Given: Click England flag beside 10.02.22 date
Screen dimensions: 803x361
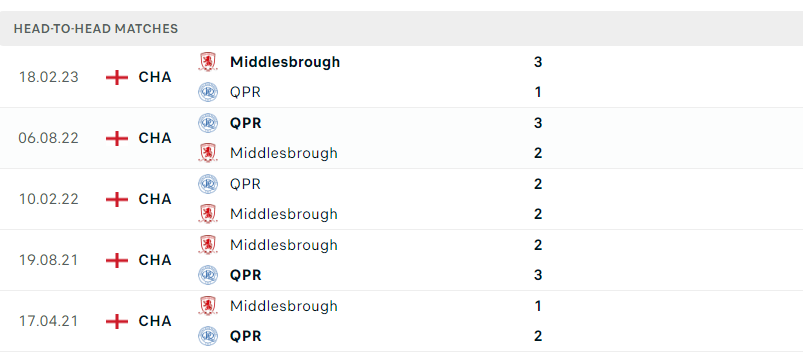Looking at the screenshot, I should pos(117,199).
